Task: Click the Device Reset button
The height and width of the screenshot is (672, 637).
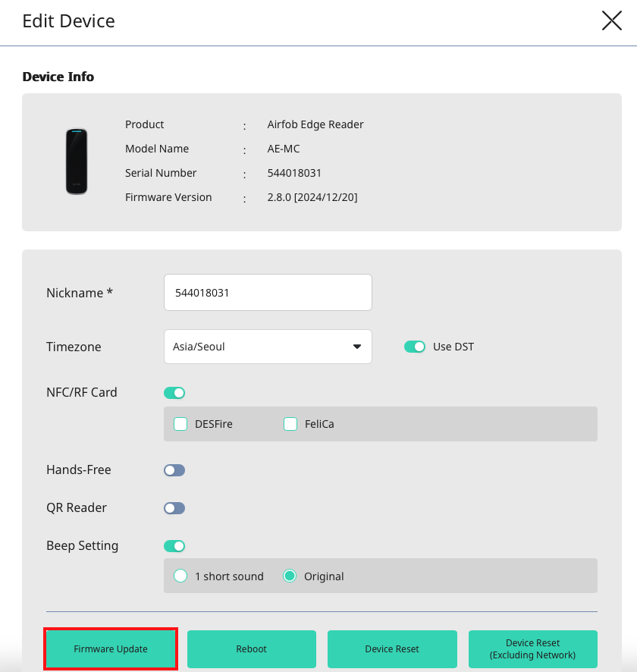Action: [392, 649]
